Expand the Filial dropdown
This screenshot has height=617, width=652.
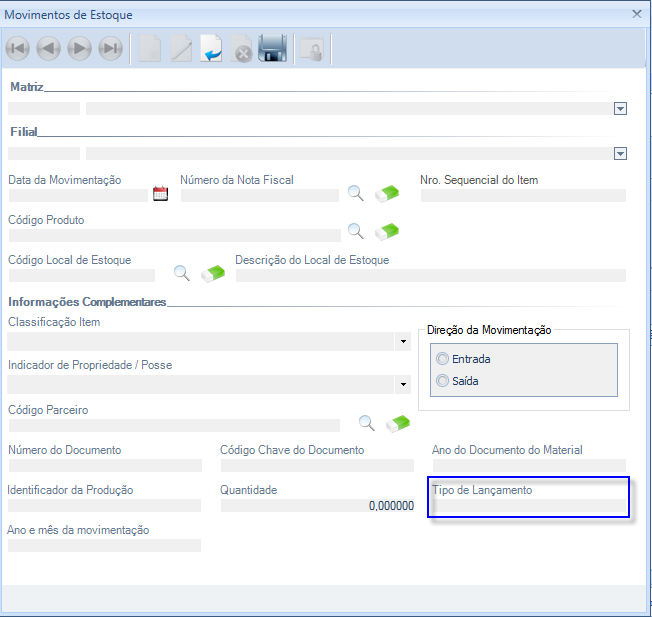coord(620,153)
